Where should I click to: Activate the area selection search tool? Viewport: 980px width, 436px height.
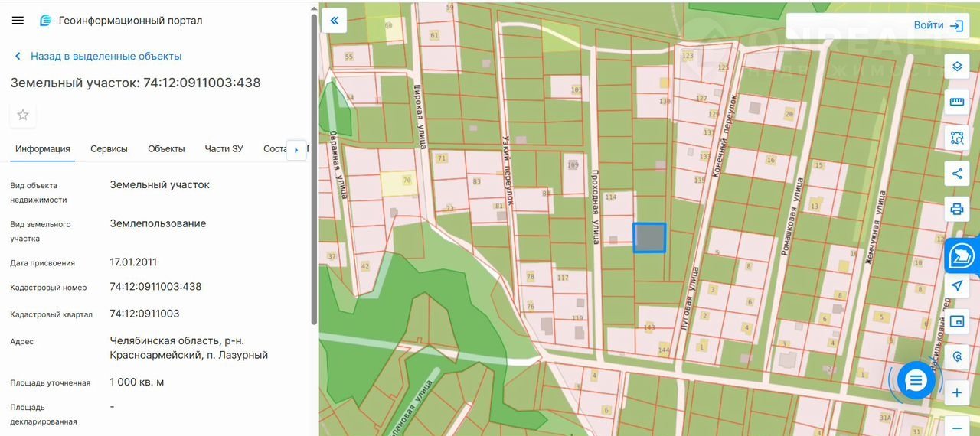(x=956, y=138)
